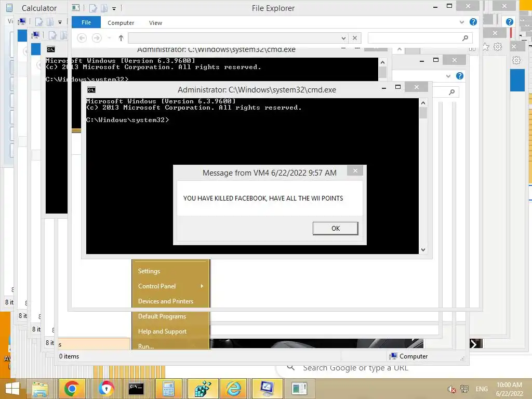Open Control Panel in the Start menu
This screenshot has height=399, width=532.
(x=157, y=286)
